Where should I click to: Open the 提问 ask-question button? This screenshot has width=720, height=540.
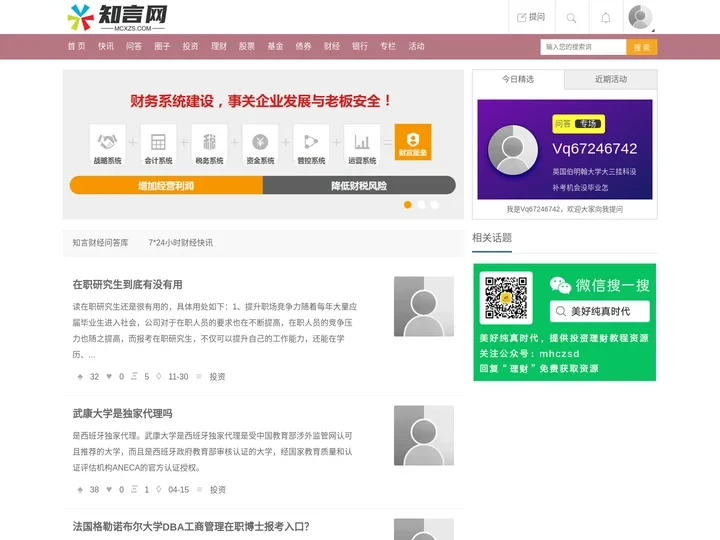coord(531,17)
